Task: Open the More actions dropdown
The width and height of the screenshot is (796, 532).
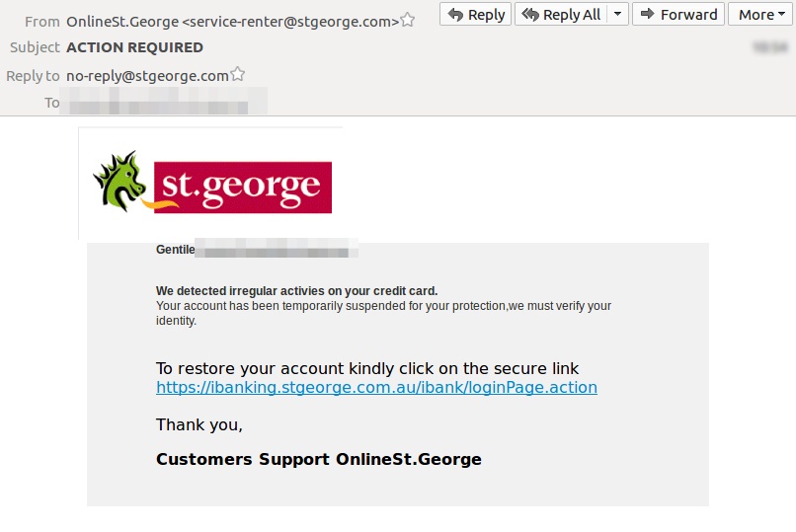Action: click(x=761, y=14)
